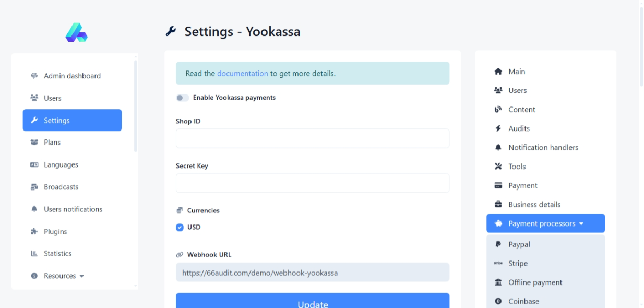The image size is (644, 308).
Task: Click into the Shop ID field
Action: [312, 138]
